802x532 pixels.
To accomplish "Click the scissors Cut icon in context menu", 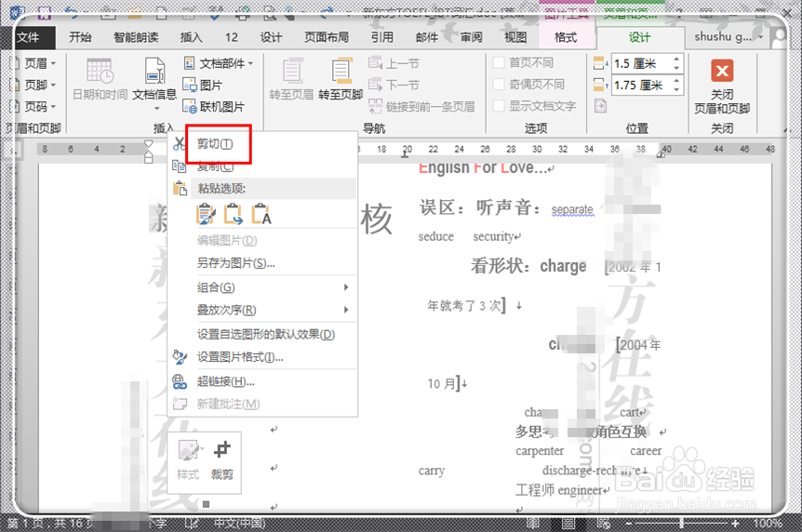I will pos(179,144).
